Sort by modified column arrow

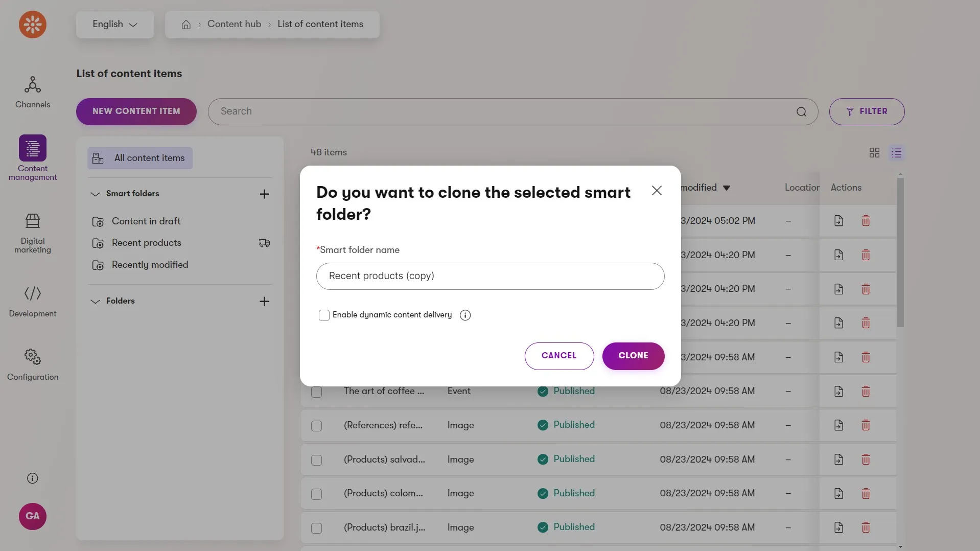pos(726,188)
